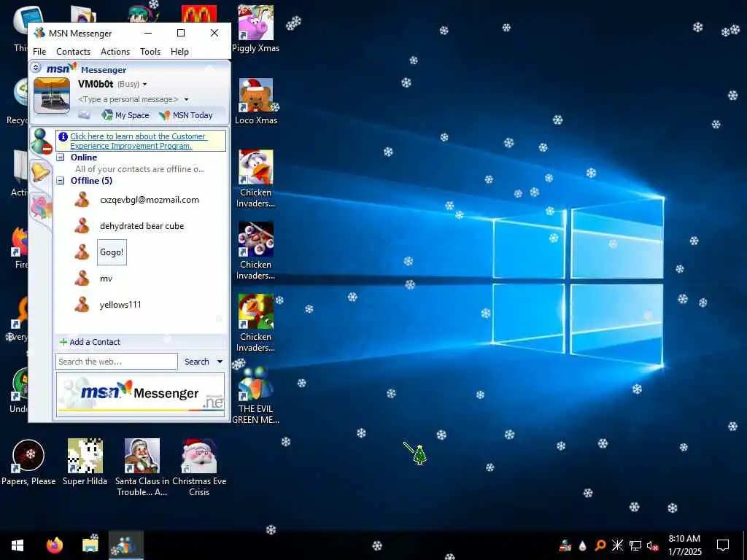Open the Contacts menu

[74, 52]
